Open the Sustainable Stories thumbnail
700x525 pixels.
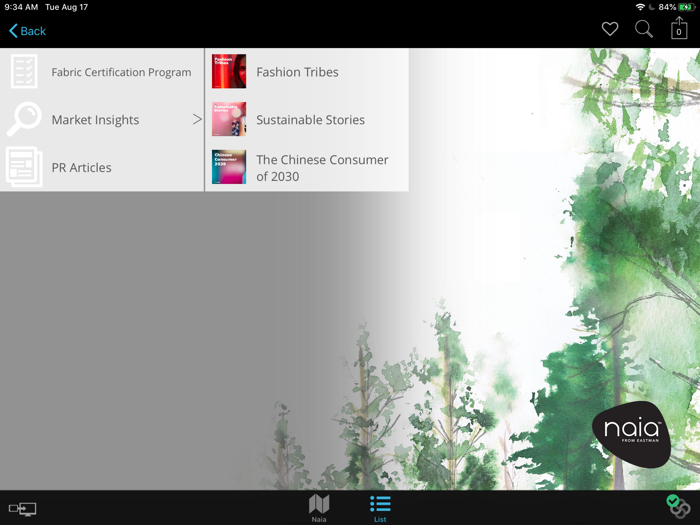click(229, 119)
